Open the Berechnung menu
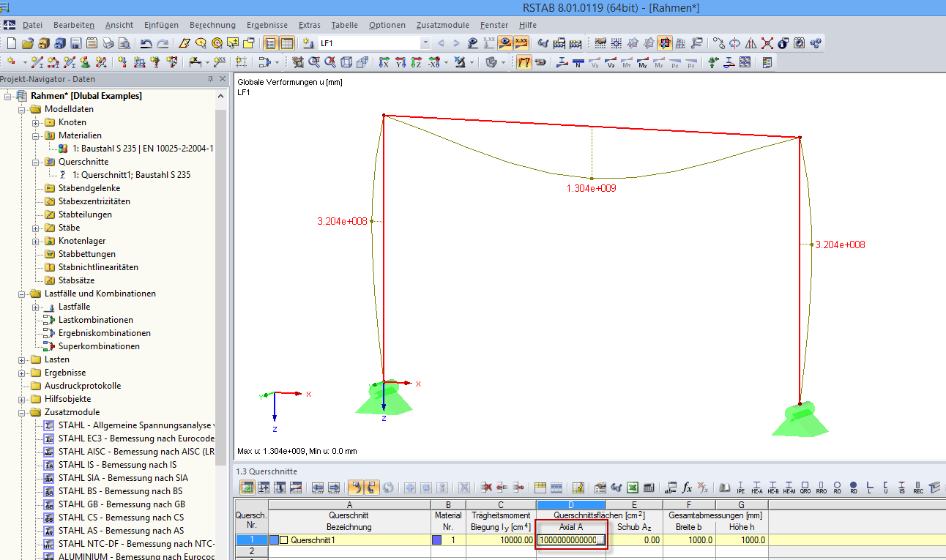 (212, 25)
